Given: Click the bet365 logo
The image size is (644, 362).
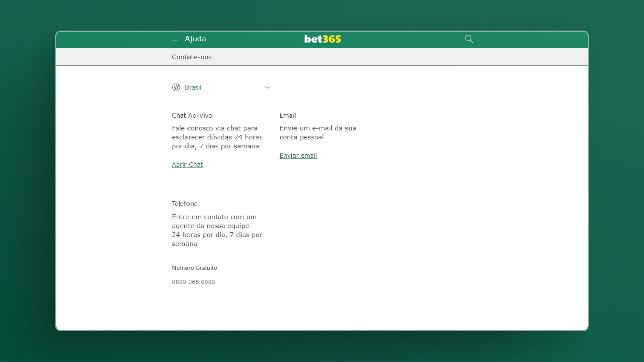Looking at the screenshot, I should (x=323, y=39).
